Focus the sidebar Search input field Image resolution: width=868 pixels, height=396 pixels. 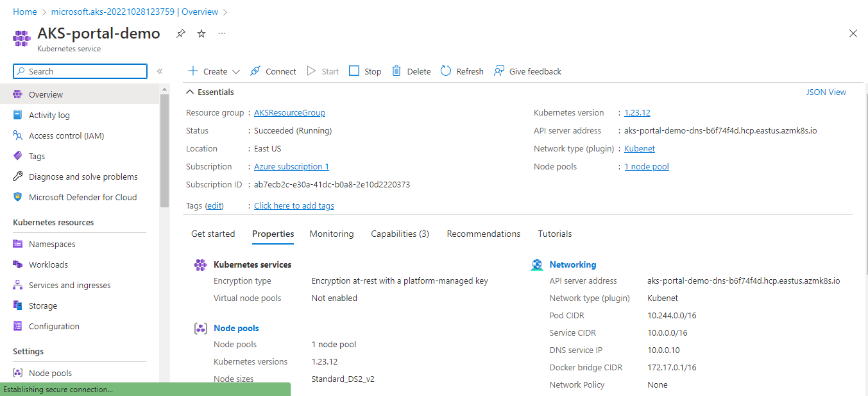pos(80,71)
